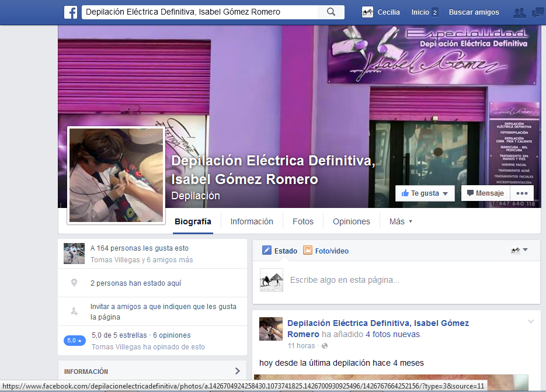Open friend requests icon in top bar
The image size is (546, 392).
pos(519,12)
